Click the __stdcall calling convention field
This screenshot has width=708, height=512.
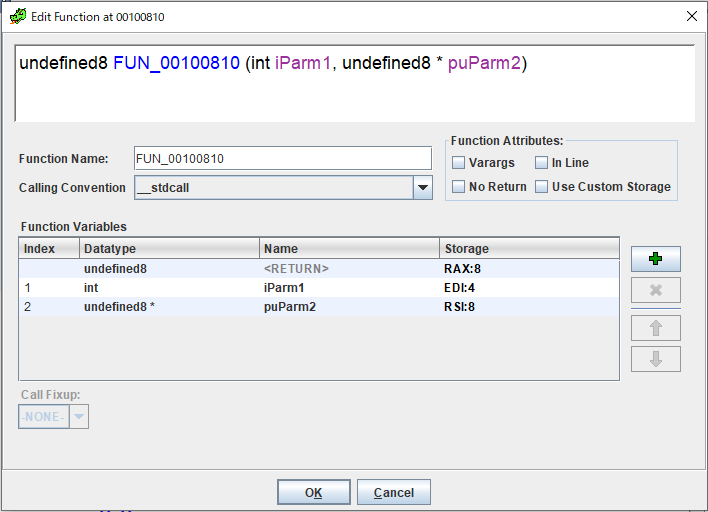click(274, 187)
